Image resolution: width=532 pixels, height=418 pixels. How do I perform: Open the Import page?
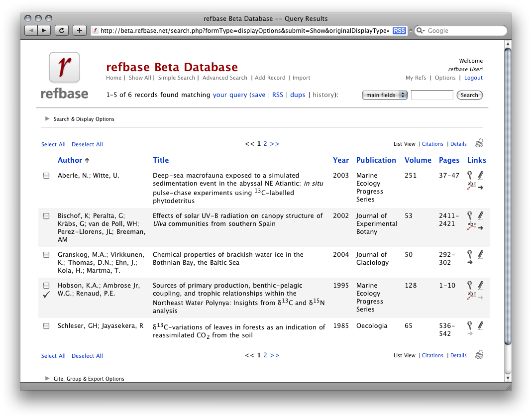click(301, 78)
